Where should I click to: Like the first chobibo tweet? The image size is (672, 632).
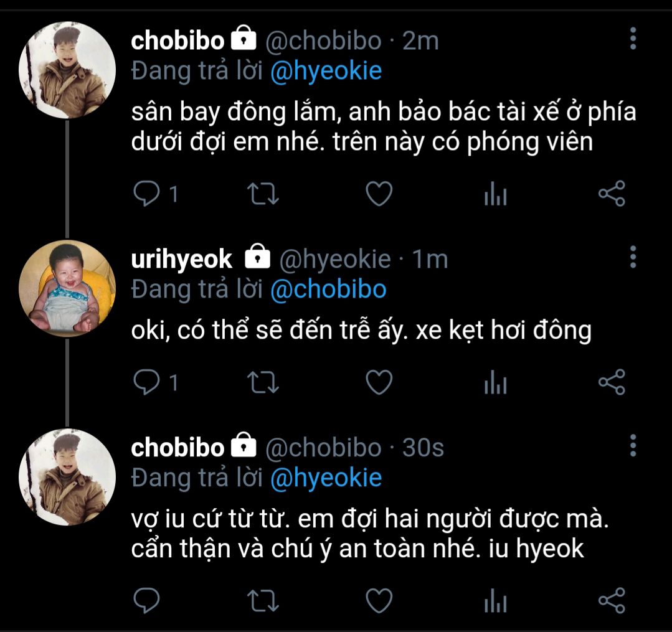378,195
